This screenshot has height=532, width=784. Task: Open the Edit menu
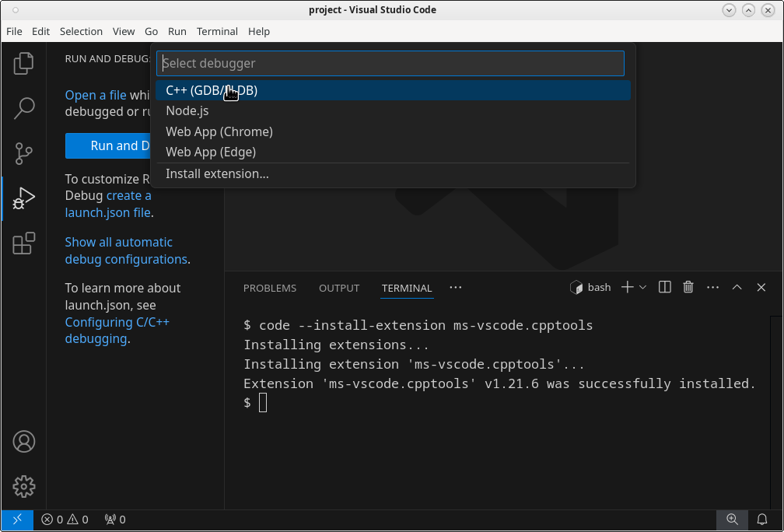[x=40, y=31]
